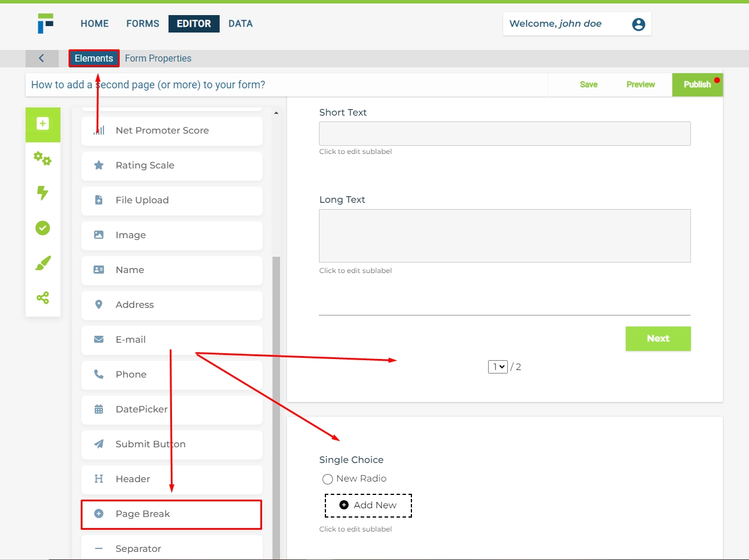
Task: Click the Phone handset icon
Action: tap(99, 374)
